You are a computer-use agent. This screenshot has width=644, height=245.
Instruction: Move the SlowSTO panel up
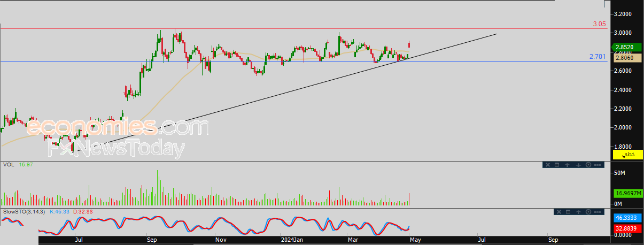(x=578, y=212)
